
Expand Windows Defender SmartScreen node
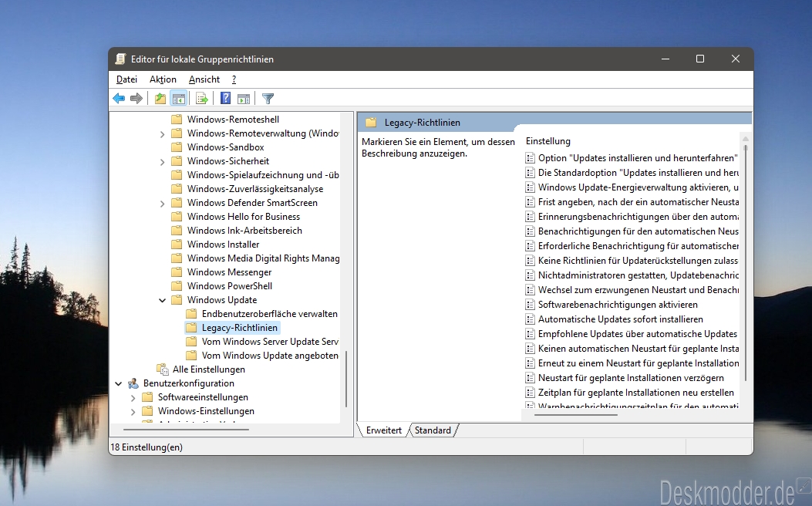coord(162,204)
